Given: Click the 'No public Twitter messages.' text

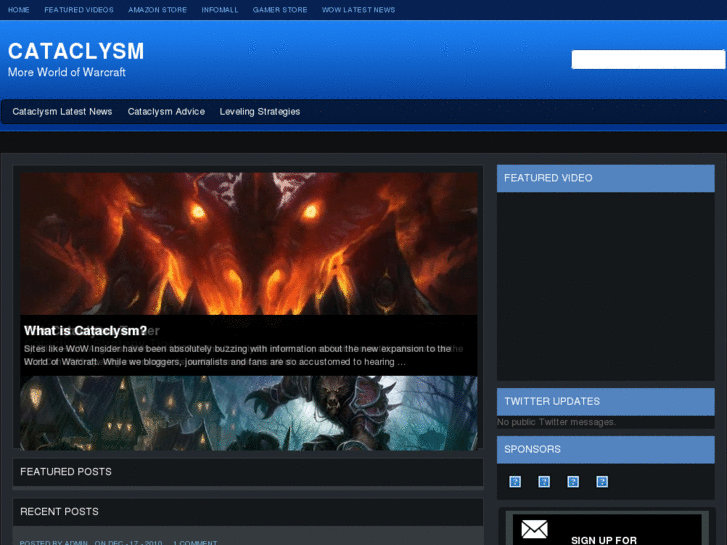Looking at the screenshot, I should [556, 422].
